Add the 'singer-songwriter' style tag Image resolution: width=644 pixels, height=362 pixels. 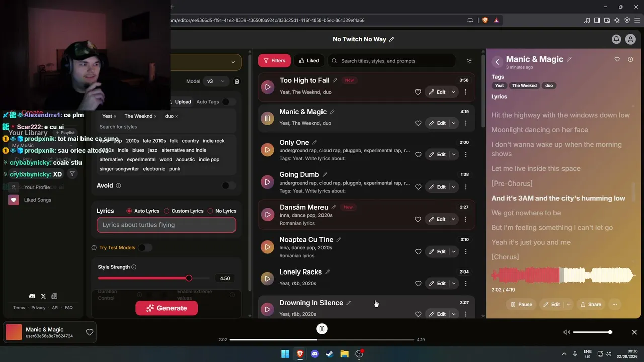[x=119, y=169]
